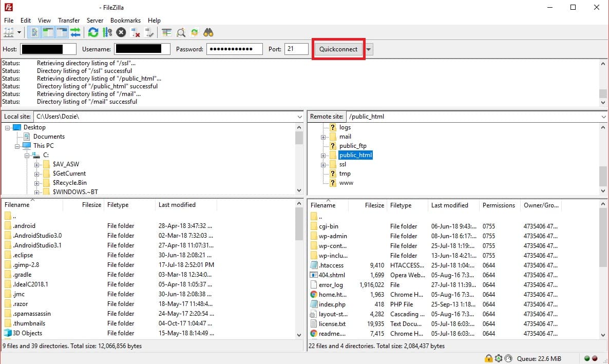The image size is (609, 364).
Task: Expand the $AV_ASW folder node
Action: point(36,165)
